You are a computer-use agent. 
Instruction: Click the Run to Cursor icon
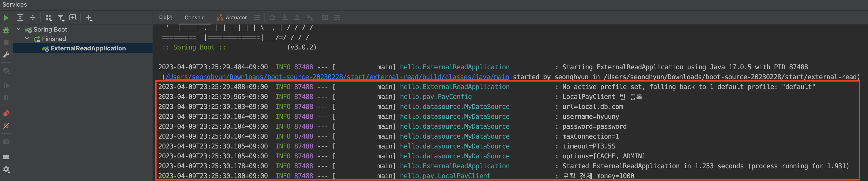click(x=309, y=17)
